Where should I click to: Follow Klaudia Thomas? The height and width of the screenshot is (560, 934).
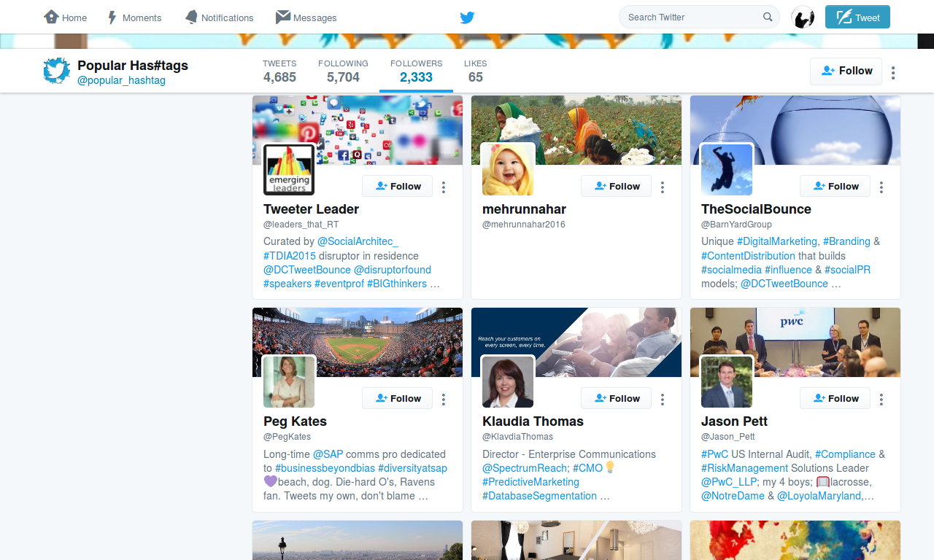click(616, 399)
